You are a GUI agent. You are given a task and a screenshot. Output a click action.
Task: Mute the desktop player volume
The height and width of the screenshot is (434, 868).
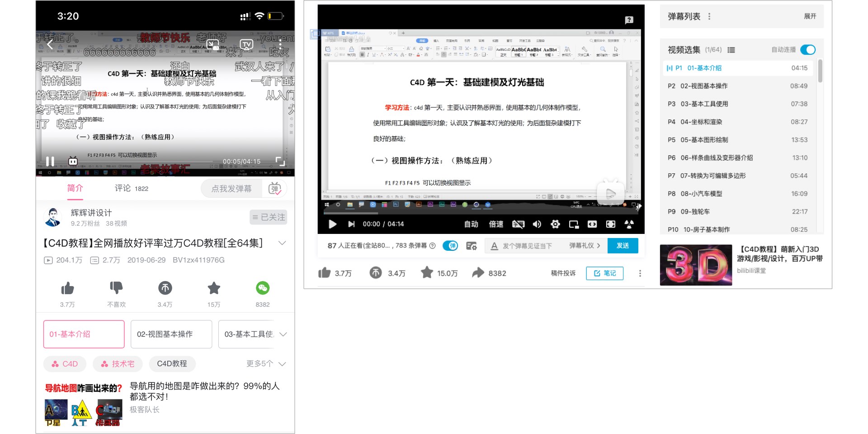(537, 224)
